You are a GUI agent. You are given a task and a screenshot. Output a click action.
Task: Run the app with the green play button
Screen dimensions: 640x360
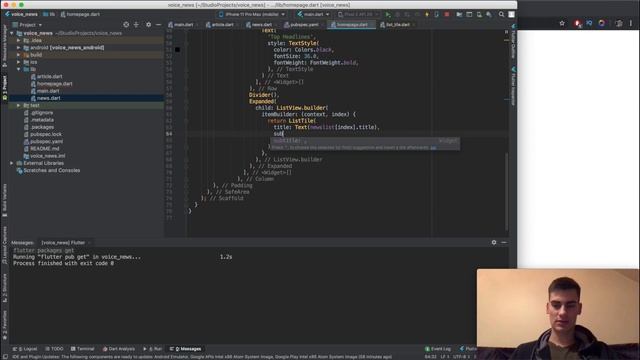coord(388,14)
